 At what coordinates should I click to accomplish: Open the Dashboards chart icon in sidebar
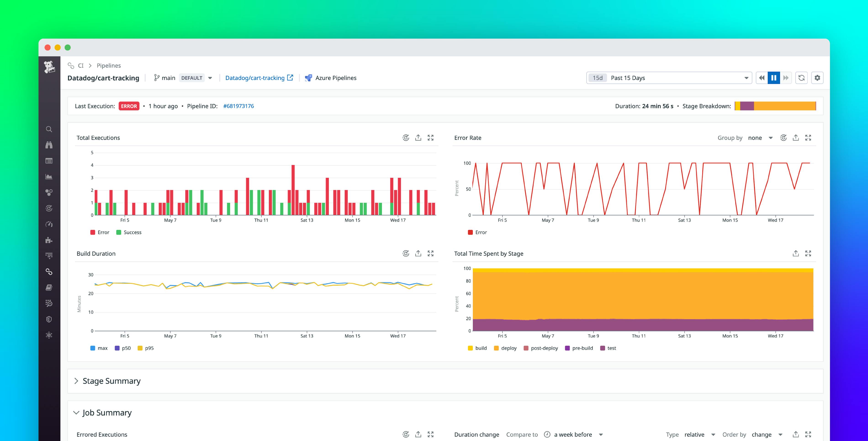click(x=49, y=176)
